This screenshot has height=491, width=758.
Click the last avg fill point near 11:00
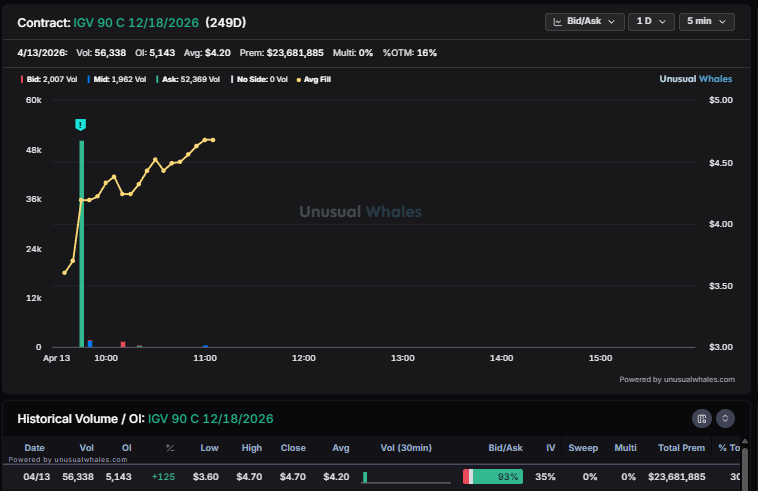pyautogui.click(x=213, y=140)
